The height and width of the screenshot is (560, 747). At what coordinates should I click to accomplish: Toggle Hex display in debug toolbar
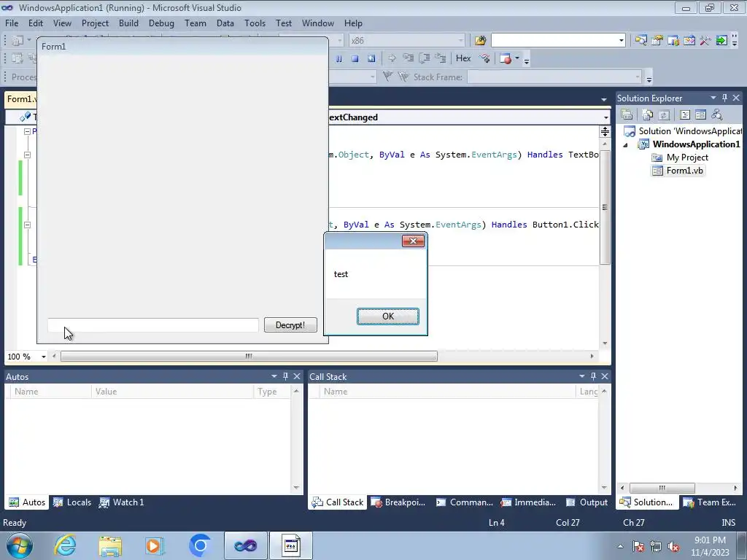click(463, 58)
